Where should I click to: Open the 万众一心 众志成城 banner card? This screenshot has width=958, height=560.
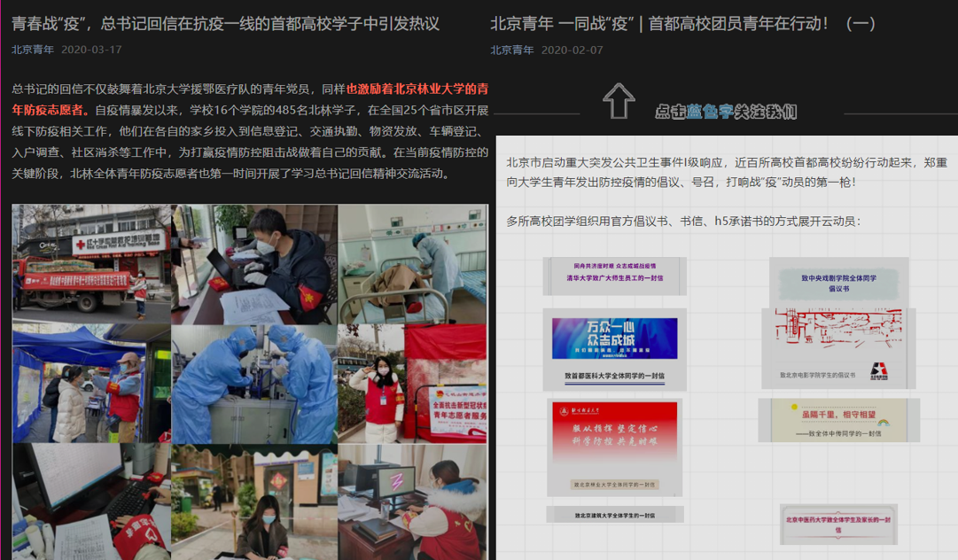pos(615,349)
